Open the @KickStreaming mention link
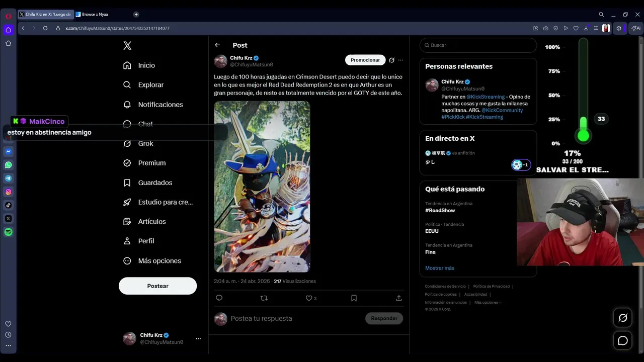This screenshot has width=644, height=362. (x=486, y=97)
